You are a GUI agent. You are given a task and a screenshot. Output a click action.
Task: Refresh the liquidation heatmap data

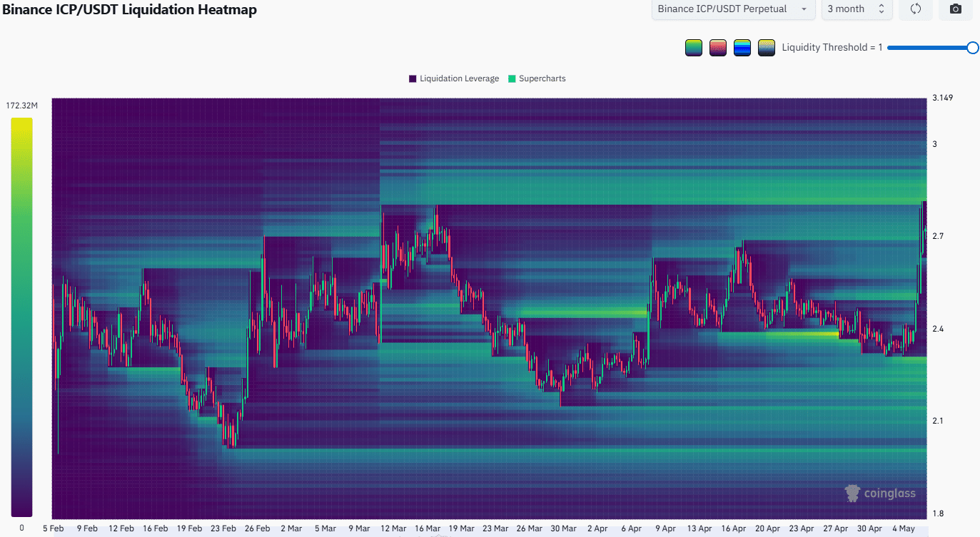point(916,9)
